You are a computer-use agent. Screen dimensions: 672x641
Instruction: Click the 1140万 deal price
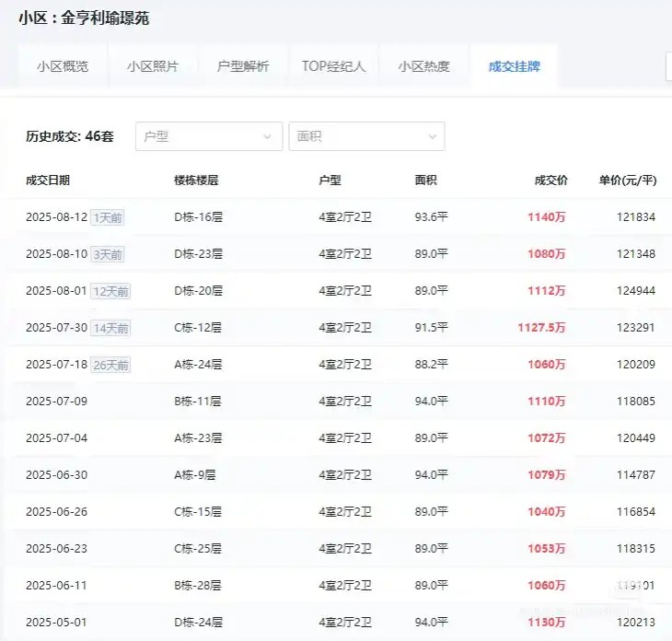click(546, 217)
